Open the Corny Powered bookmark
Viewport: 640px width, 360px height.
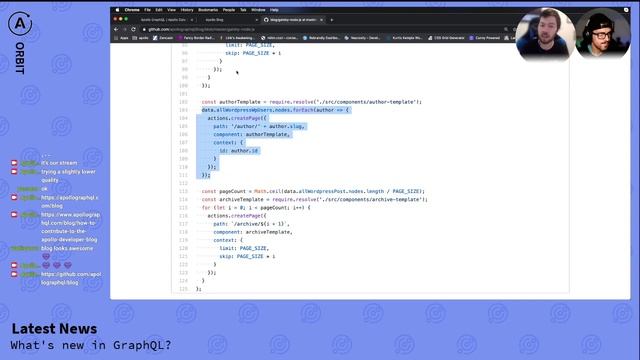pyautogui.click(x=484, y=38)
